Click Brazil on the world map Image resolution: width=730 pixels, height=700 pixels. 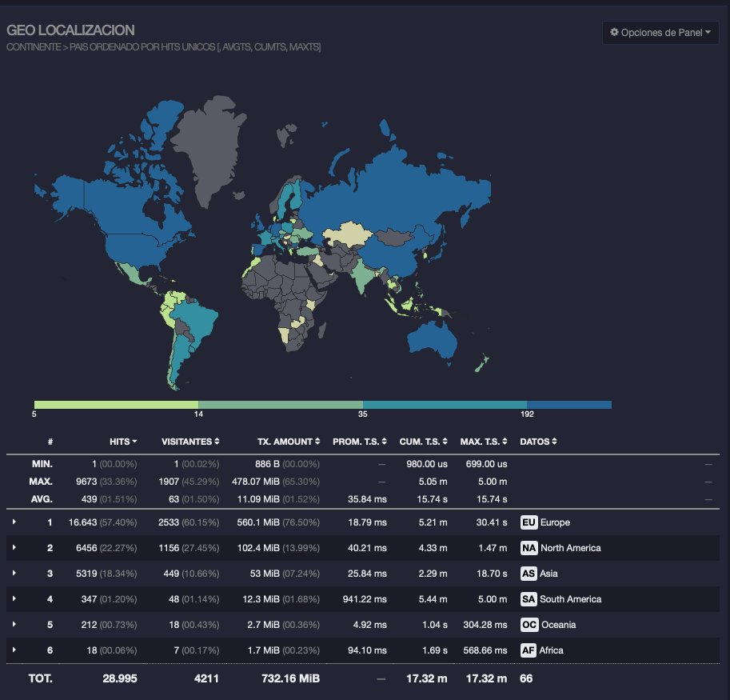point(197,322)
